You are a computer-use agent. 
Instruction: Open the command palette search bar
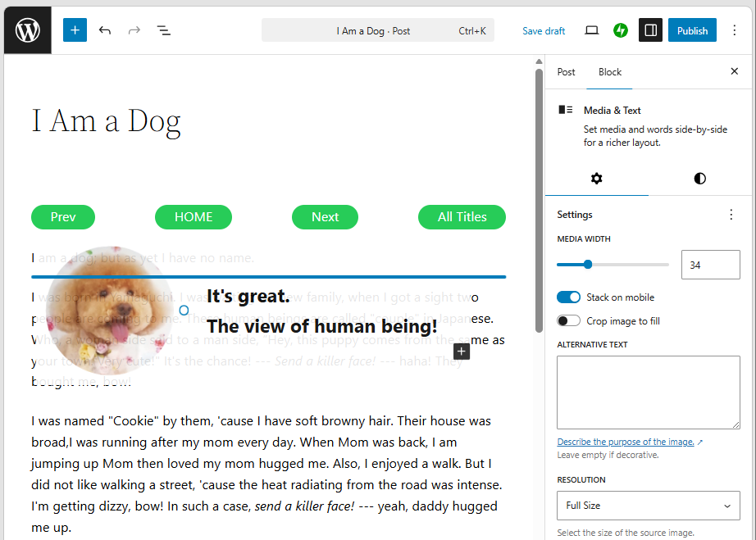[378, 30]
